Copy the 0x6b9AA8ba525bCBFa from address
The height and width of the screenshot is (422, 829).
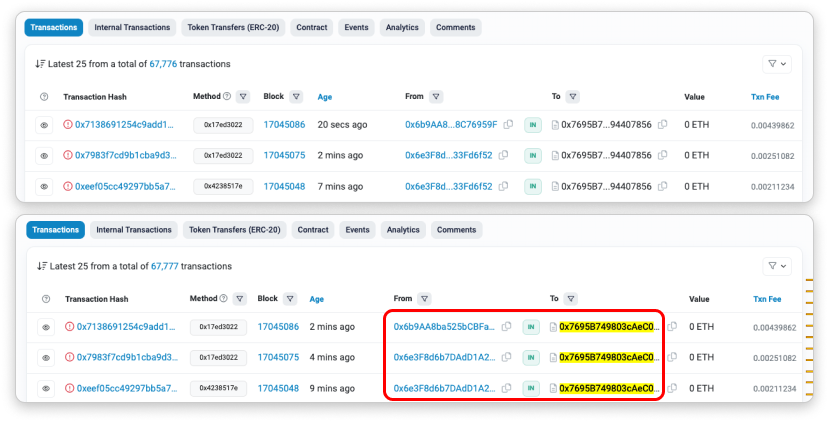(x=506, y=327)
